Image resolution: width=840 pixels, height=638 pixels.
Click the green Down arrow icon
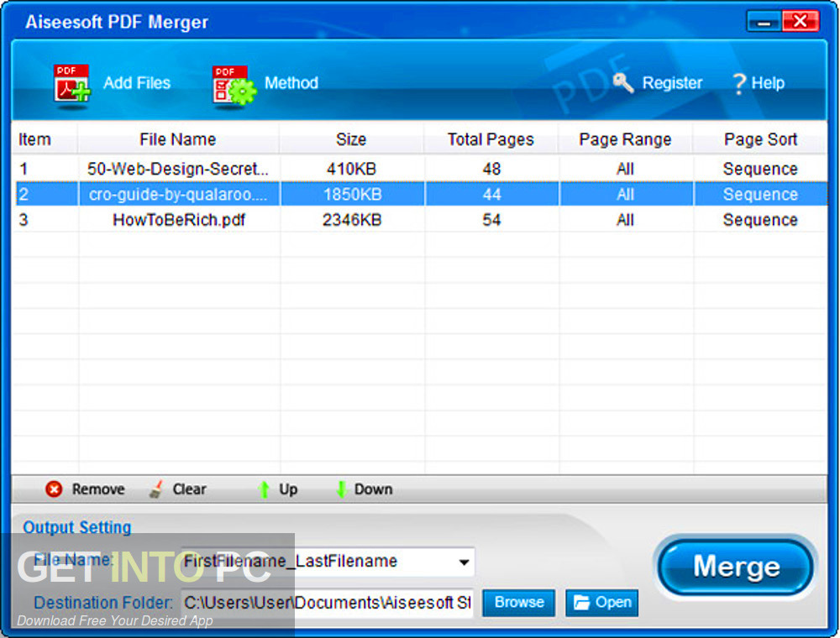click(341, 489)
